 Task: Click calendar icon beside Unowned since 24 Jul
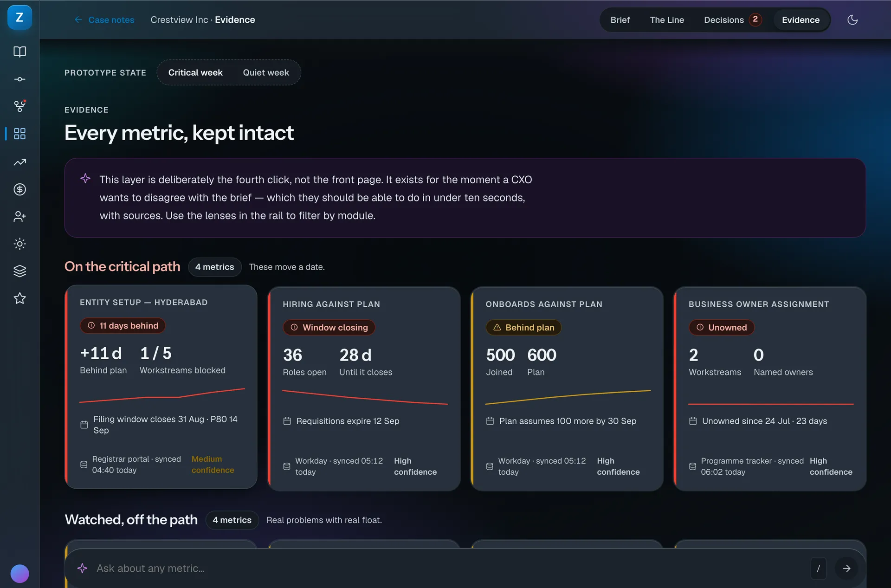(x=693, y=421)
